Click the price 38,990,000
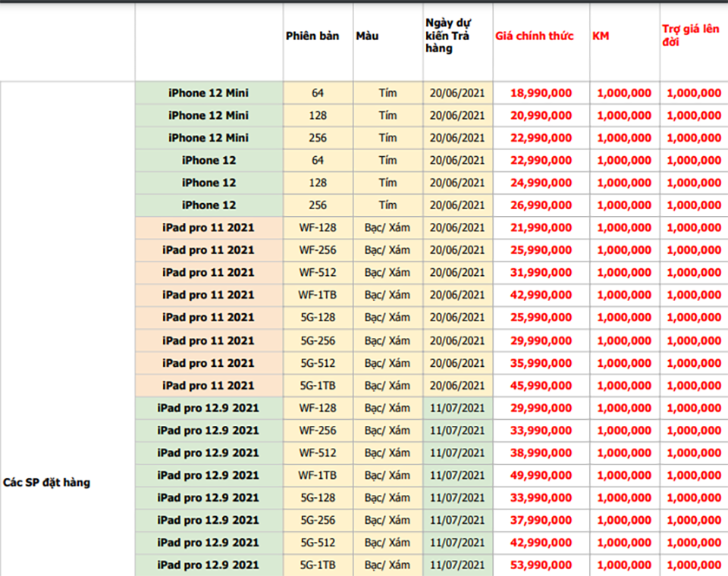This screenshot has width=728, height=576. point(541,452)
